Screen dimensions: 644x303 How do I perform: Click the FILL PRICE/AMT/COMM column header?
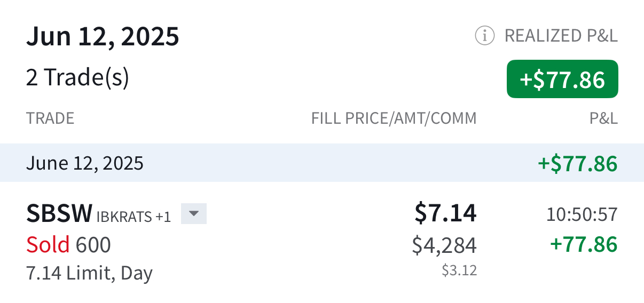pos(394,118)
